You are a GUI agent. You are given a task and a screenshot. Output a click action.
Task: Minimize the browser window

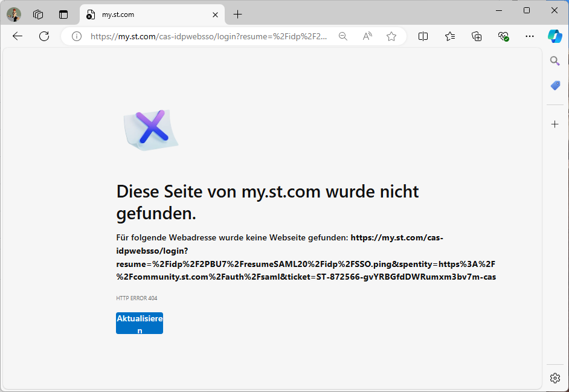click(x=499, y=10)
